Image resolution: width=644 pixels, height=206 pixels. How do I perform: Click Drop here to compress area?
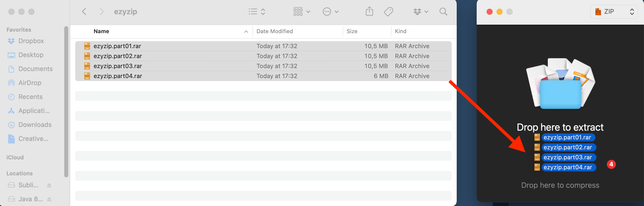tap(560, 185)
